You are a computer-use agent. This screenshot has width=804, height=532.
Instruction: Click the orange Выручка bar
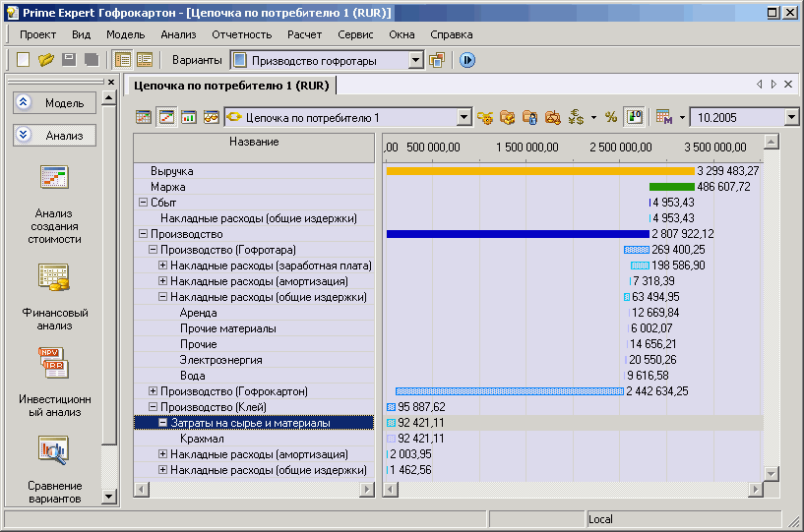[540, 171]
